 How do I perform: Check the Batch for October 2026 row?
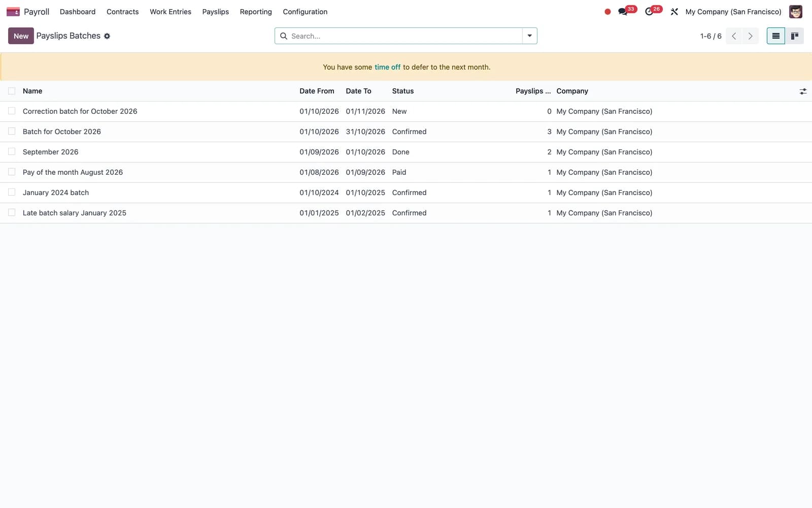[12, 132]
